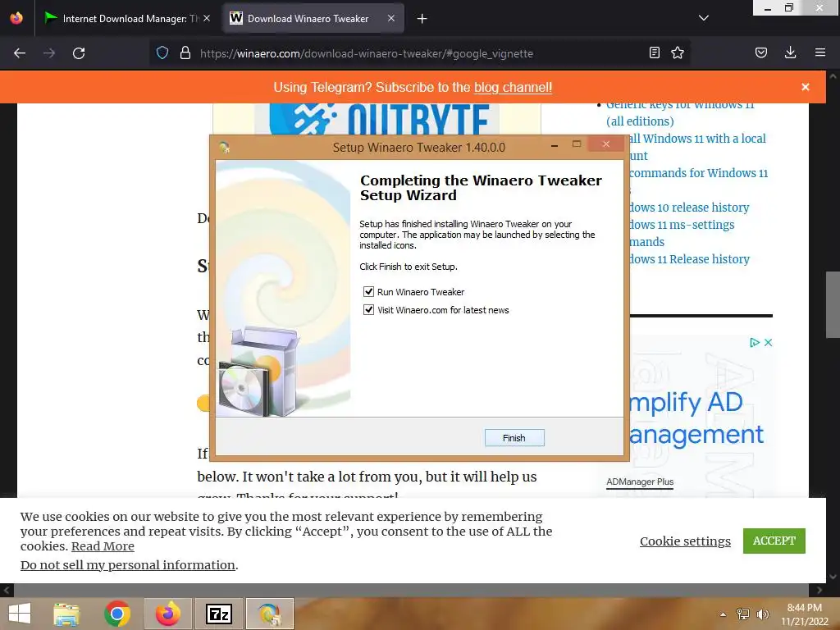The width and height of the screenshot is (840, 630).
Task: Click the setup wizard title bar icon
Action: point(225,147)
